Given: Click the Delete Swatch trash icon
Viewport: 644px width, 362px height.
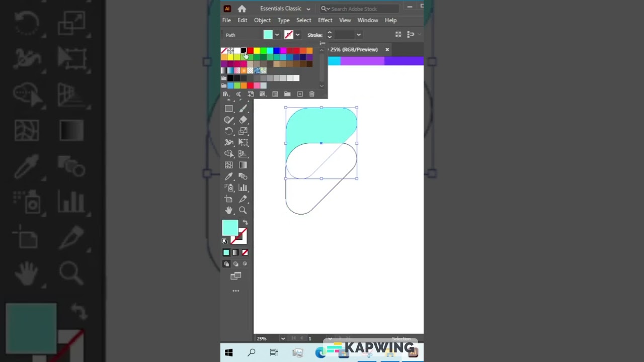Looking at the screenshot, I should tap(312, 94).
